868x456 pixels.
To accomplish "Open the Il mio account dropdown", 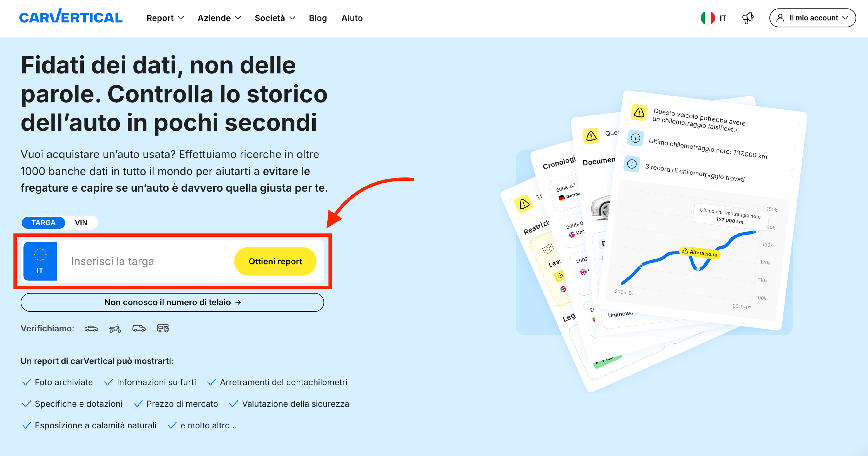I will pos(812,18).
